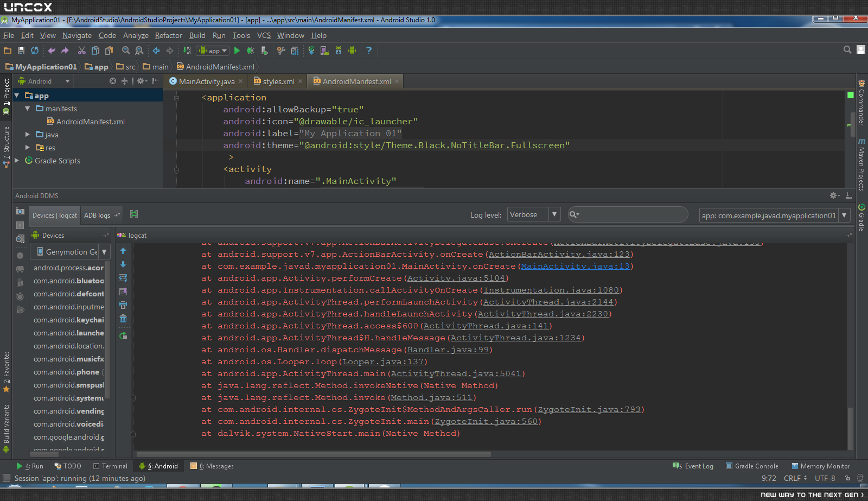Viewport: 868px width, 501px height.
Task: Clear logcat with trash icon
Action: 123,319
